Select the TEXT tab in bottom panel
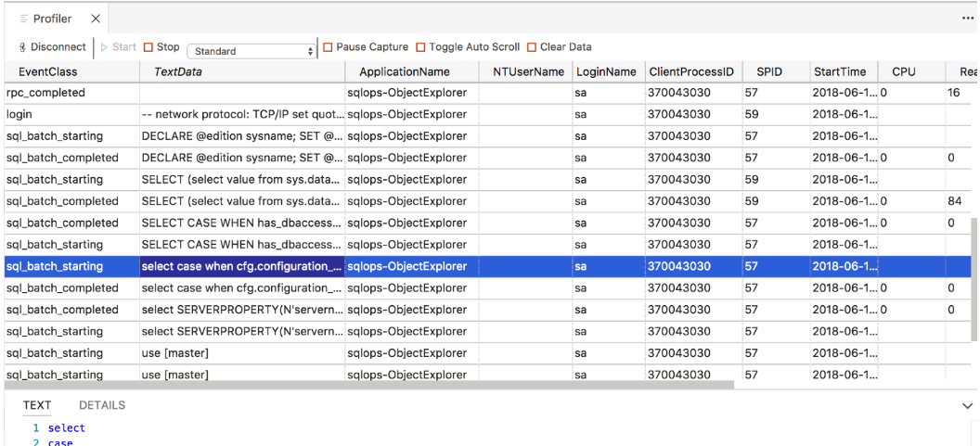The height and width of the screenshot is (446, 980). 37,405
